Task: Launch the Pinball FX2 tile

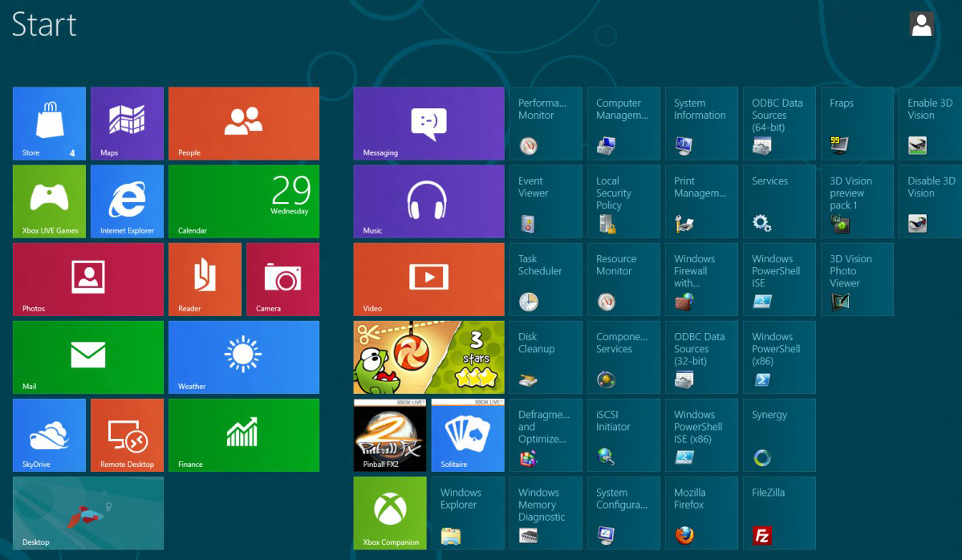Action: click(x=390, y=435)
